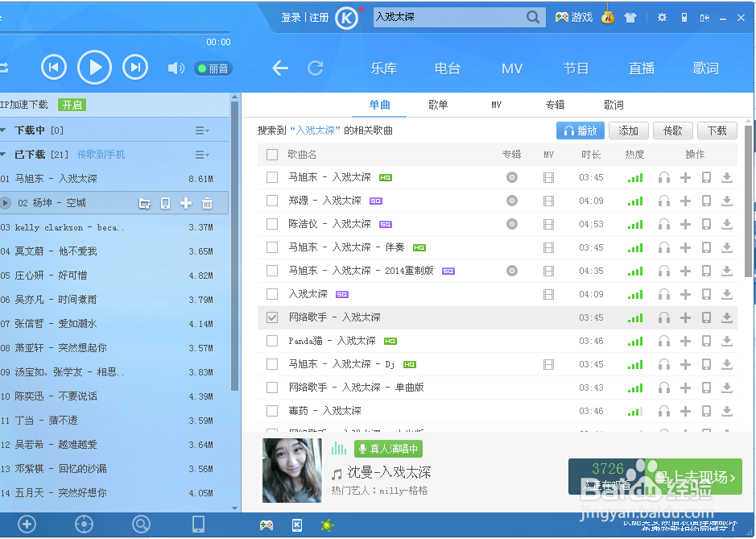
Task: Click 传歌到手机 link
Action: point(101,155)
